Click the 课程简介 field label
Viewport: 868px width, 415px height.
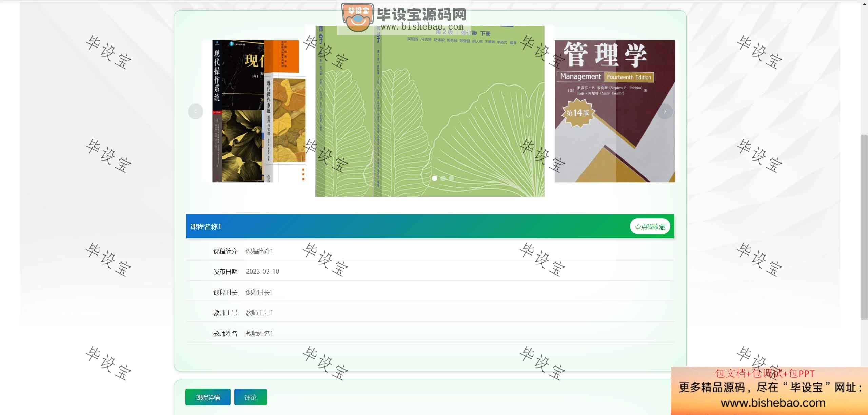(x=225, y=251)
